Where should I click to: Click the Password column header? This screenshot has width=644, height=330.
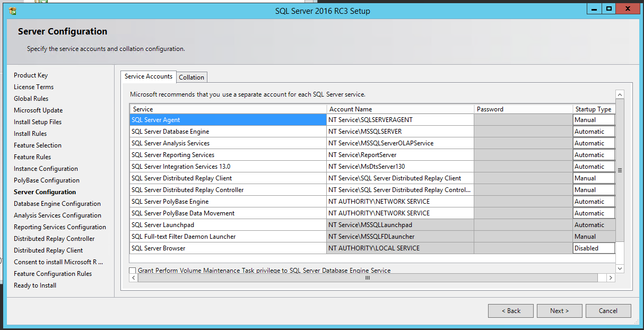(x=524, y=109)
